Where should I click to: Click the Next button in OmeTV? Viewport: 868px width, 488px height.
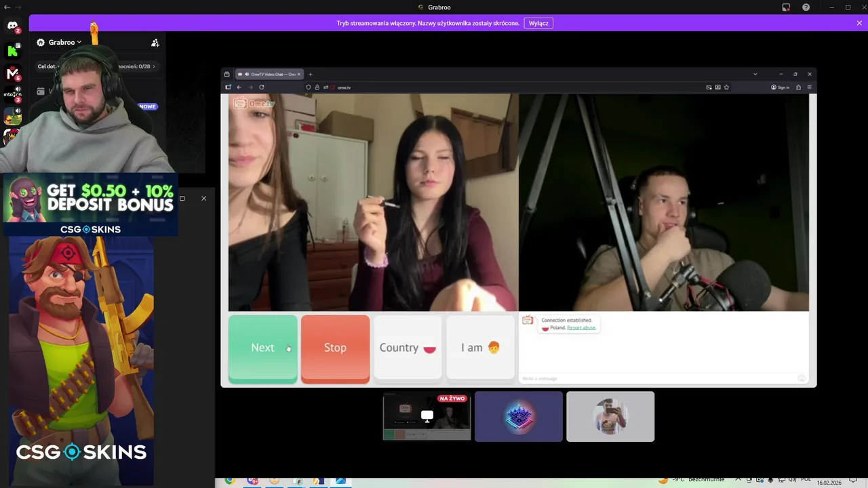(262, 348)
